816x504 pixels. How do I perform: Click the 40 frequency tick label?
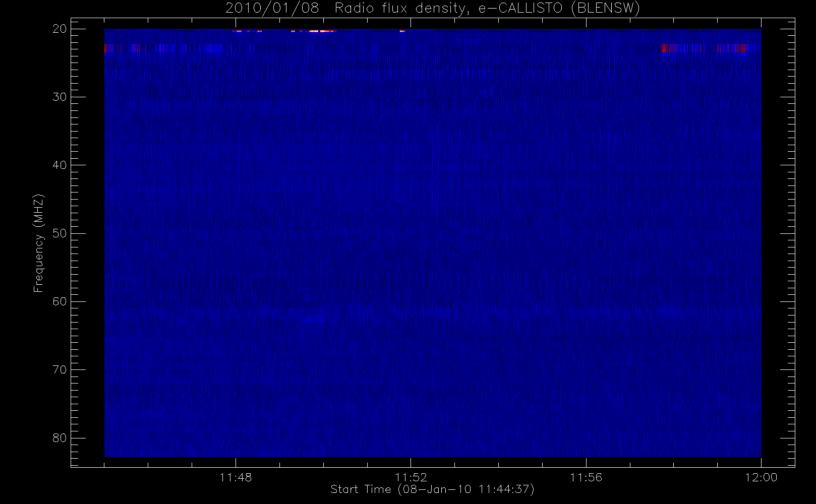60,165
